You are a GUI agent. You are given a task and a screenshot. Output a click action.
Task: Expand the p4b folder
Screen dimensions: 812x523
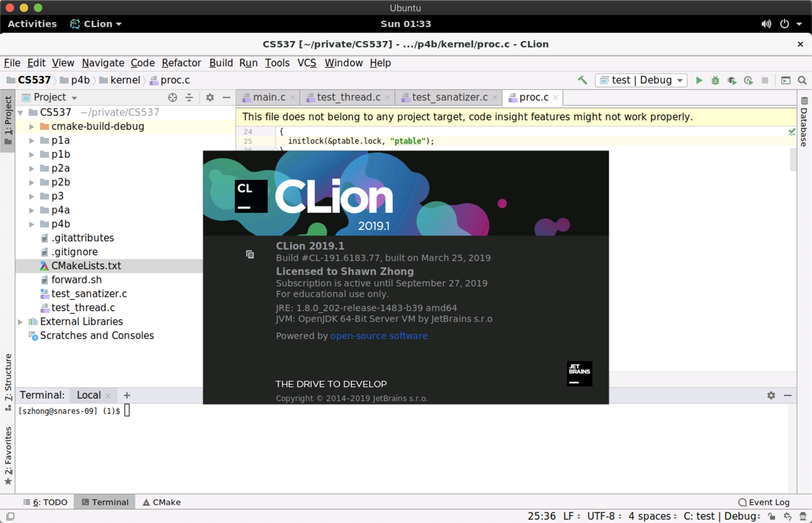click(x=31, y=224)
